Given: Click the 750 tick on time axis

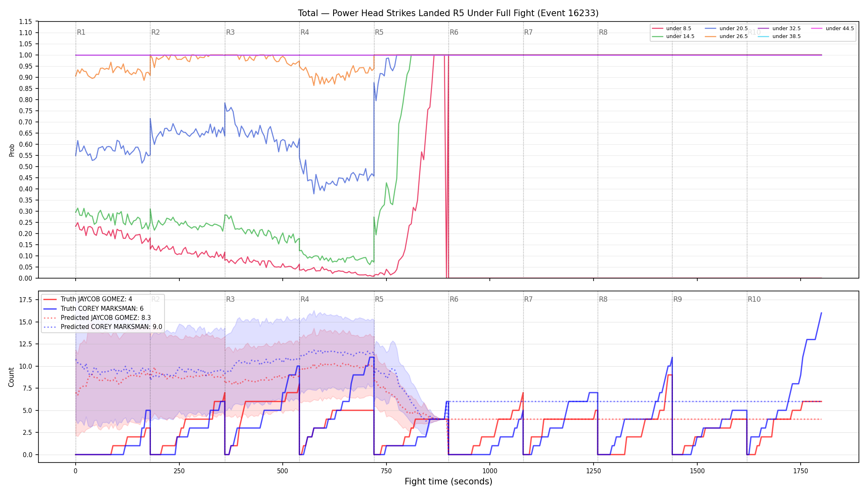Looking at the screenshot, I should [x=386, y=471].
